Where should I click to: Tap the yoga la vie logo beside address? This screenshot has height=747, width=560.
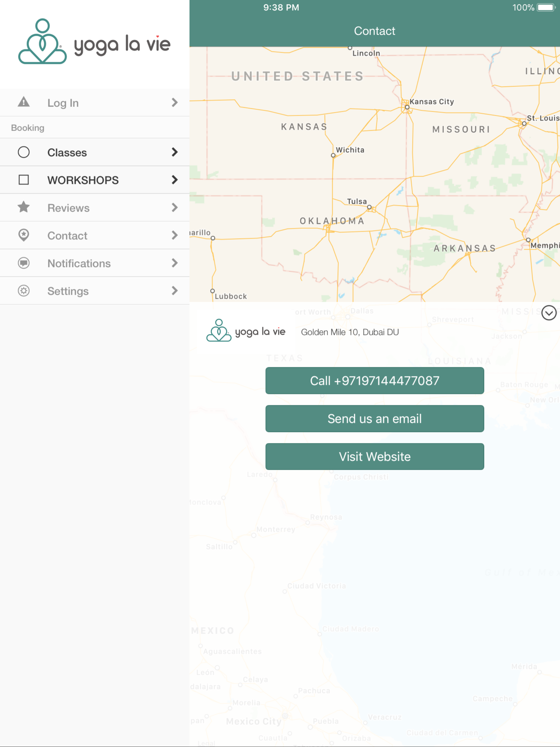tap(246, 330)
